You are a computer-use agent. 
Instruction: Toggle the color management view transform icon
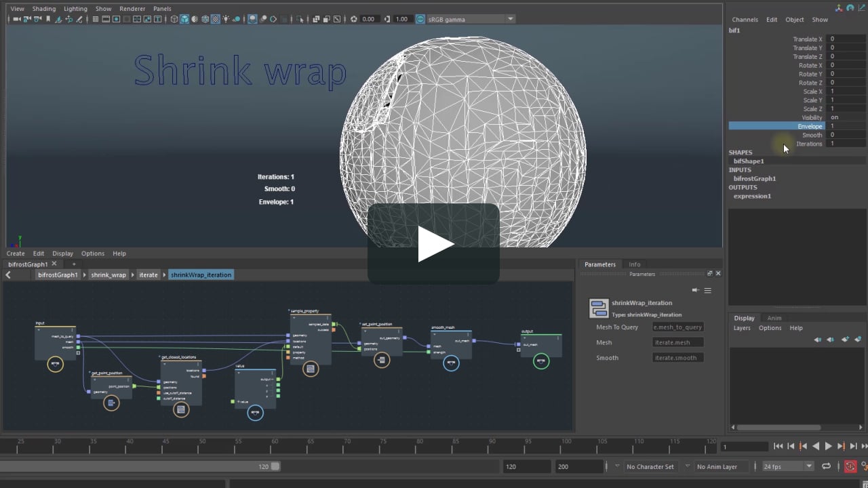tap(420, 19)
